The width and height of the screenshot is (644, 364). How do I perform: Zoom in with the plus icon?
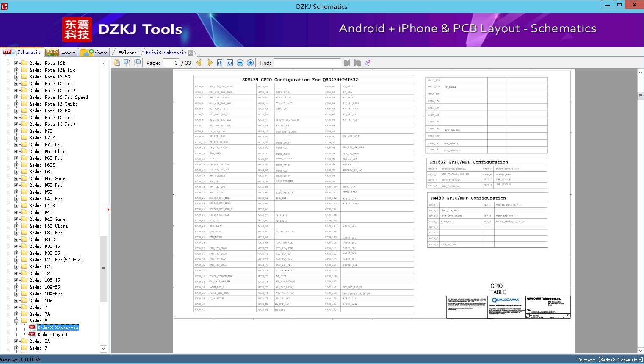[250, 63]
